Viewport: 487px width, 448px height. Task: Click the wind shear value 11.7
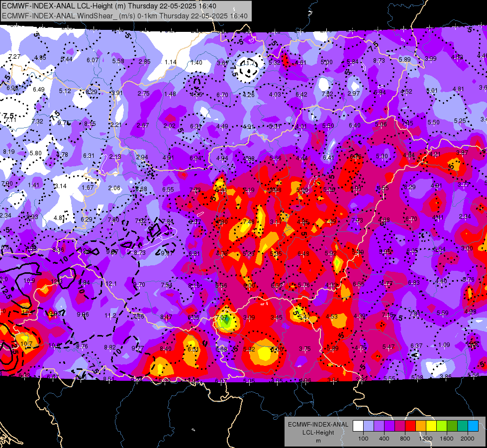[249, 63]
